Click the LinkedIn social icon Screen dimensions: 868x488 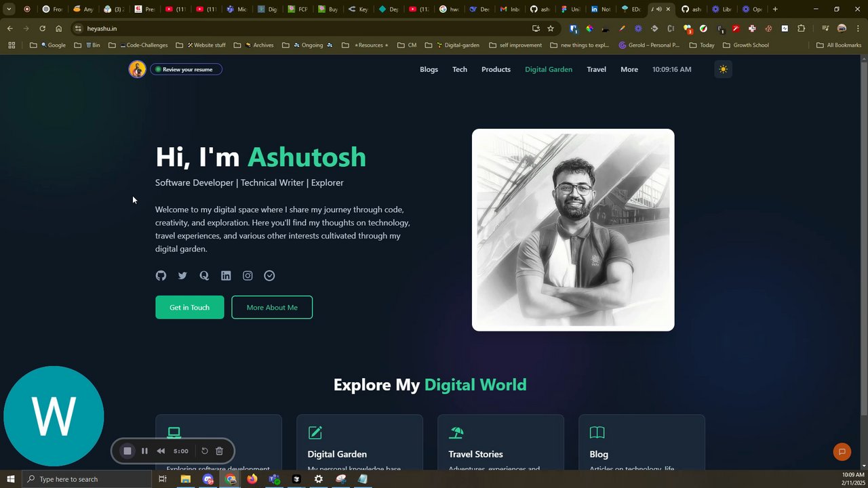click(x=226, y=275)
